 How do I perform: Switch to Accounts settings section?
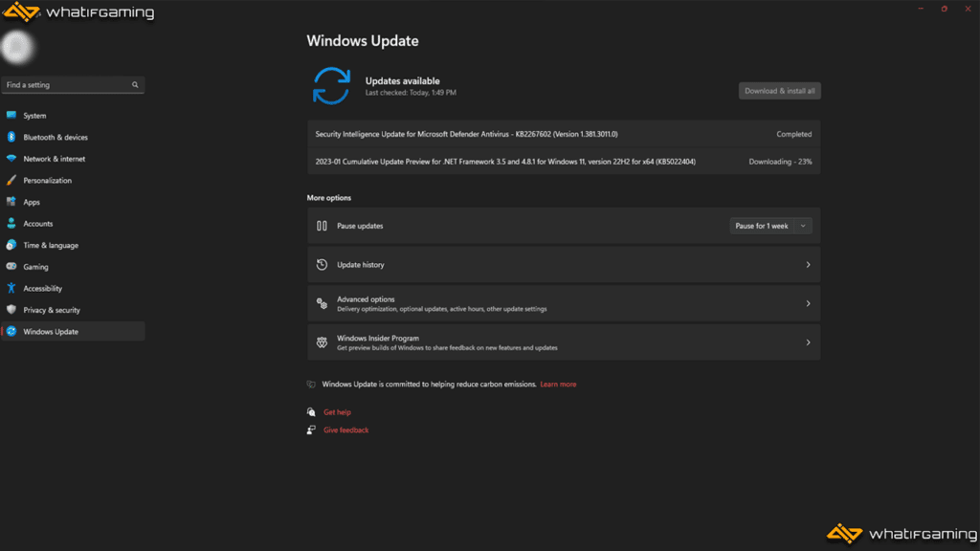[38, 224]
